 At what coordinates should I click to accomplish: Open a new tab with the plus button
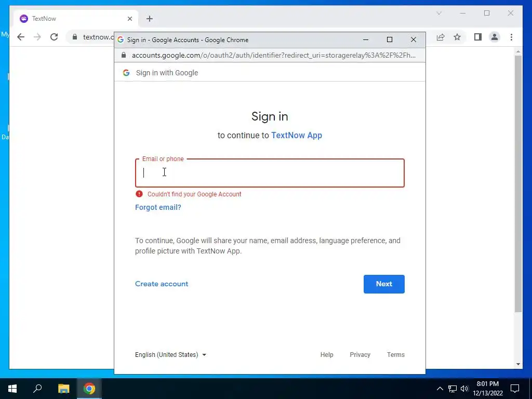[x=150, y=19]
